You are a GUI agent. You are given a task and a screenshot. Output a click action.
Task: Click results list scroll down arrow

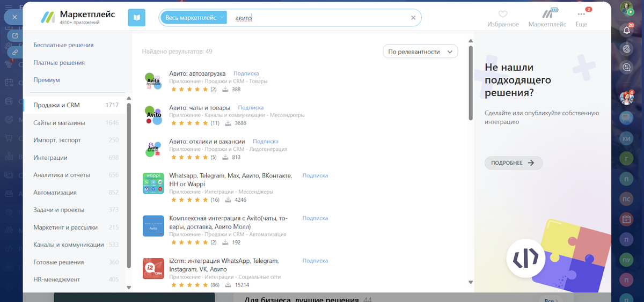click(471, 282)
